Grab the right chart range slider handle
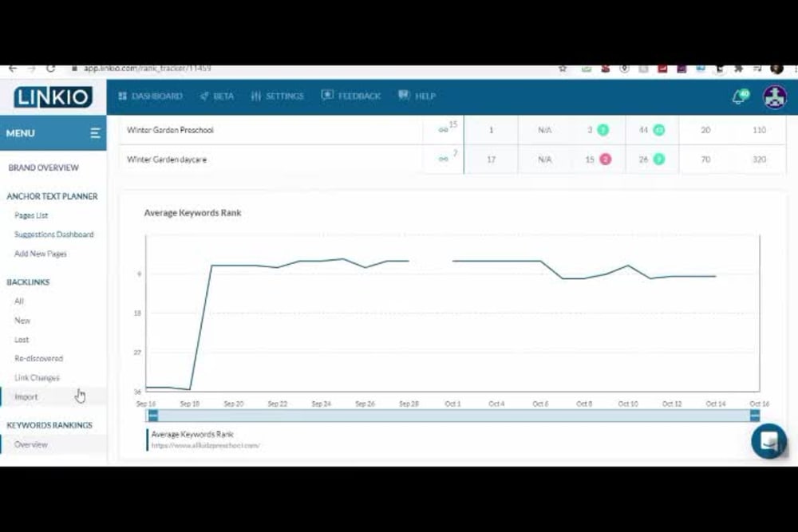 point(755,416)
